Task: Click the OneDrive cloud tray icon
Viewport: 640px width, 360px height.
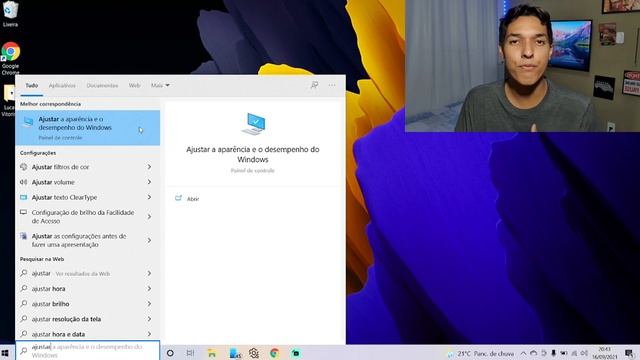Action: click(533, 353)
